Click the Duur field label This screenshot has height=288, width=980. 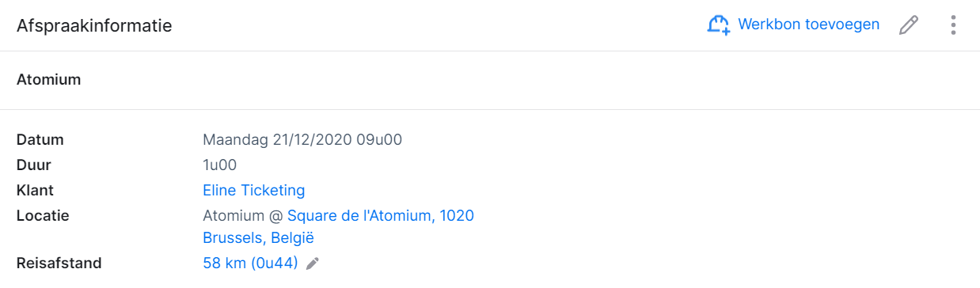pyautogui.click(x=33, y=165)
